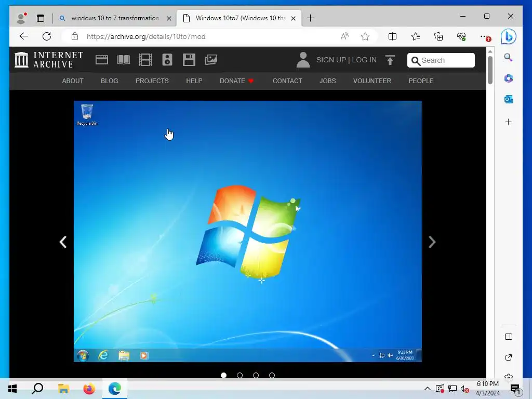Open Internet Archive web (Wayback) icon
Viewport: 532px width, 399px height.
[101, 60]
